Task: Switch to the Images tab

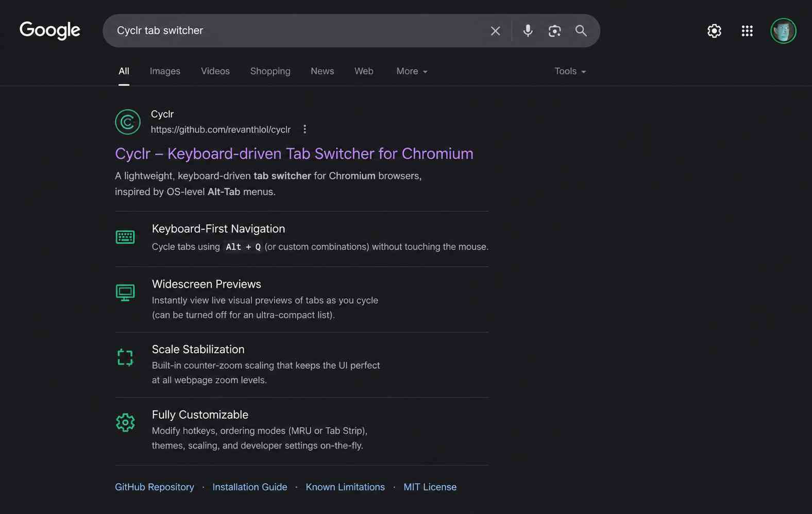Action: pos(165,71)
